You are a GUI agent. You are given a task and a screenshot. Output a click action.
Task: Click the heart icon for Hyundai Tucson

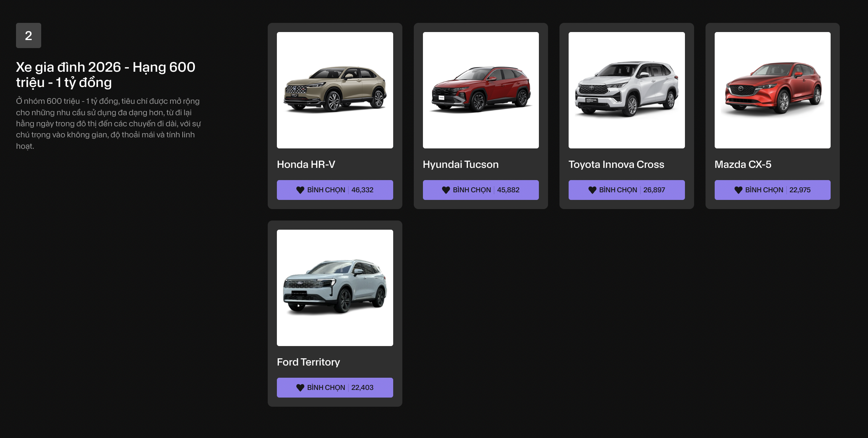(446, 190)
